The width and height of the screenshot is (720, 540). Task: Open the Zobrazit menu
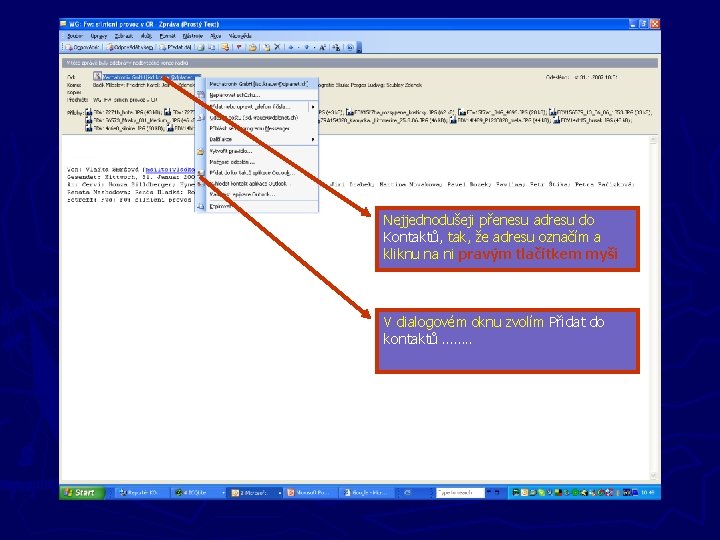124,36
